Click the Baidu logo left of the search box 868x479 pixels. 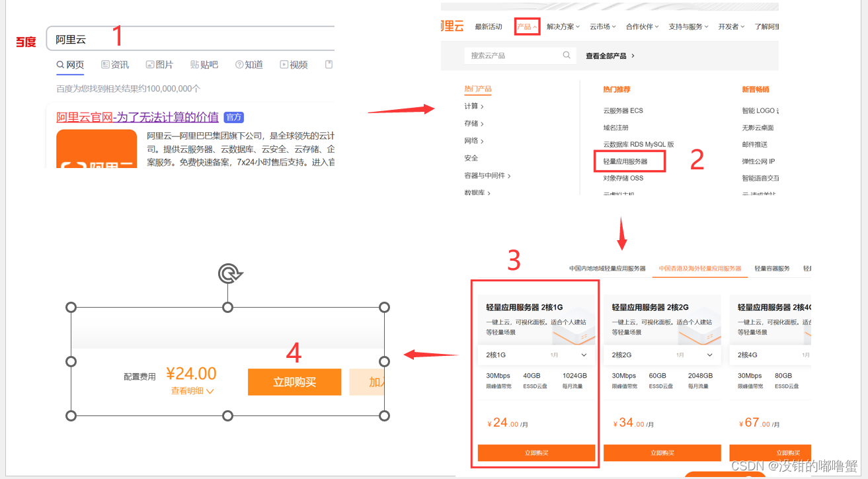pos(26,42)
